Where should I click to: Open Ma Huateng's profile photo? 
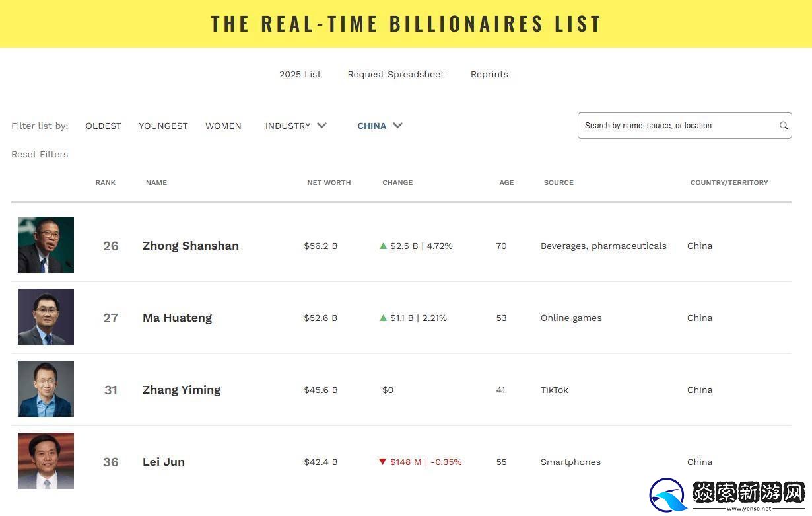46,317
